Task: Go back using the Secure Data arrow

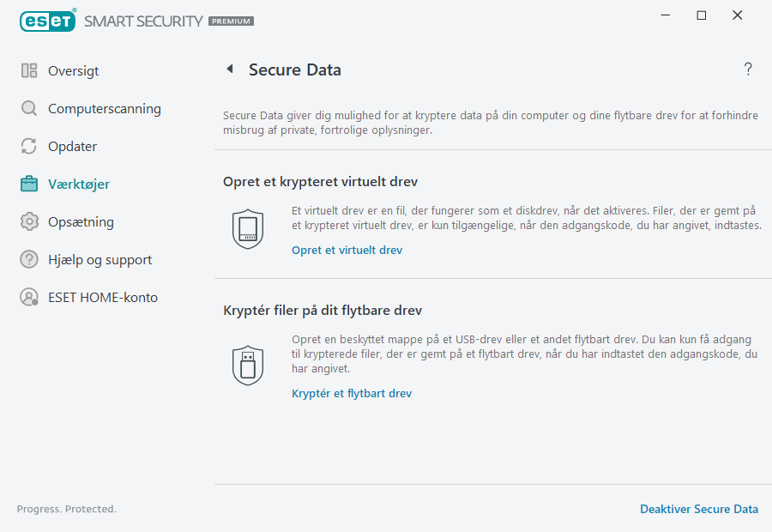Action: point(229,69)
